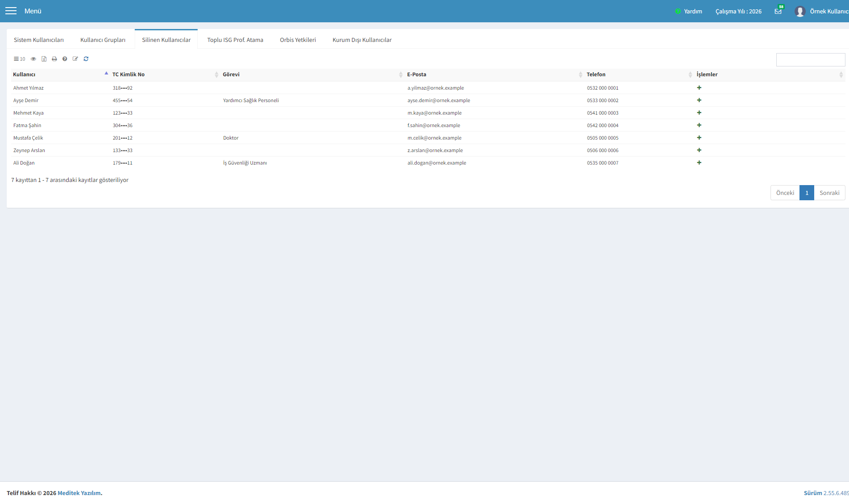Click the a.yilmaz@ornek.example email cell
The width and height of the screenshot is (849, 504).
(x=435, y=88)
